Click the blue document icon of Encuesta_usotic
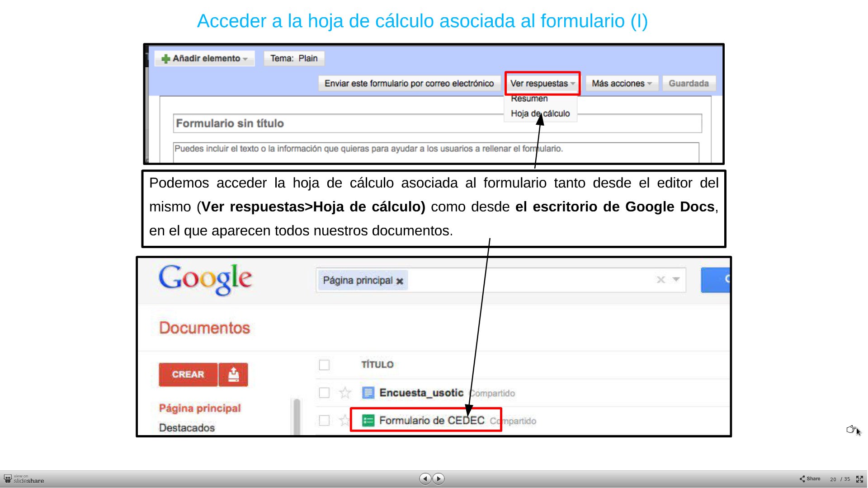This screenshot has height=488, width=868. (x=368, y=393)
